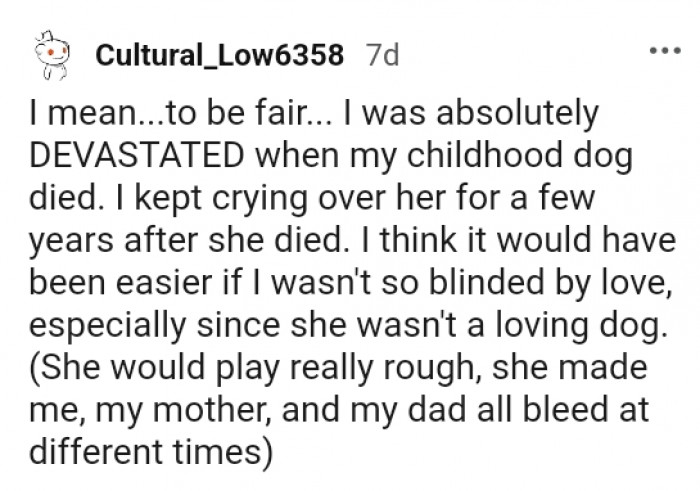The height and width of the screenshot is (491, 700).
Task: Open Cultural_Low6358's user profile
Action: point(219,55)
